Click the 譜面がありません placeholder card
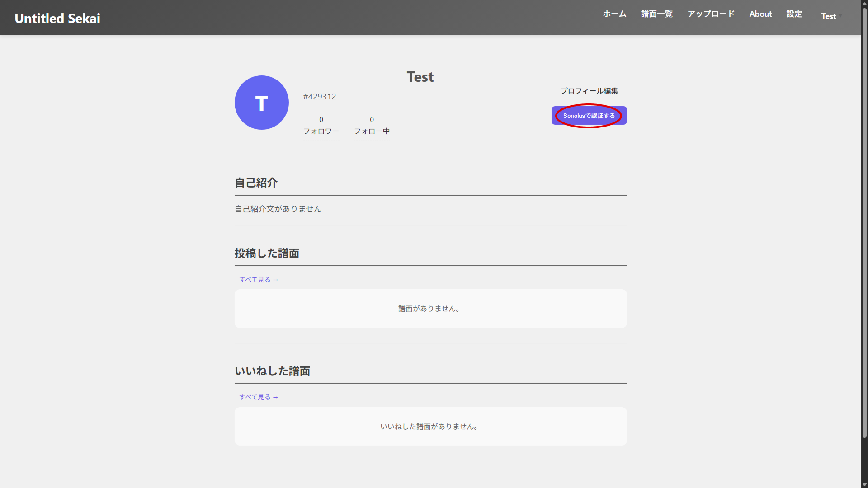 pos(430,309)
